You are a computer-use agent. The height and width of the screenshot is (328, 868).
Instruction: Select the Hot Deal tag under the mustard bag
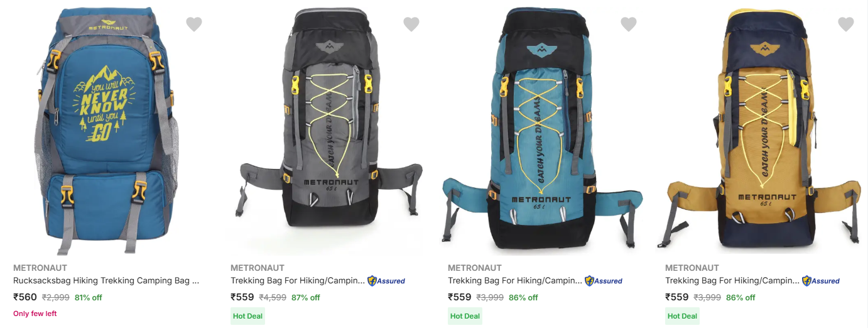(x=682, y=316)
